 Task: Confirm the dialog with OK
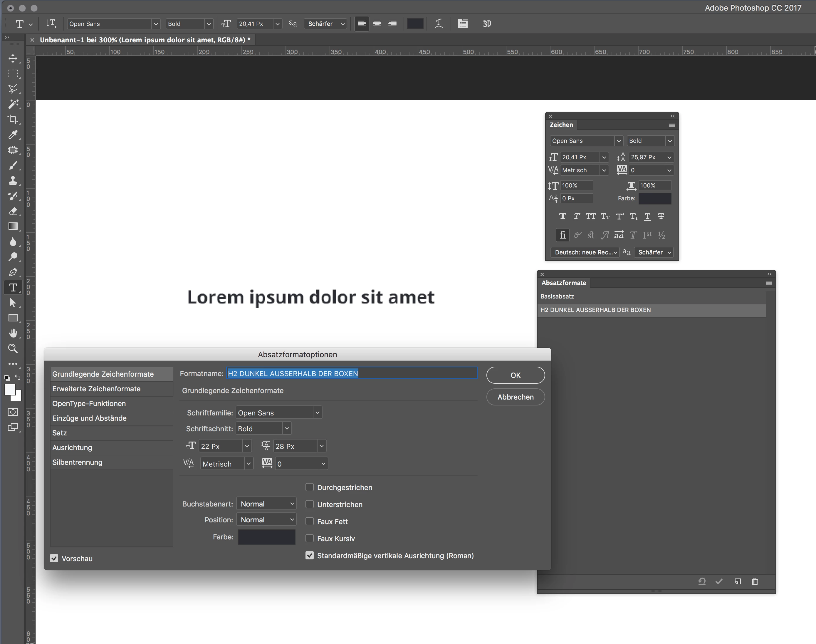tap(515, 375)
